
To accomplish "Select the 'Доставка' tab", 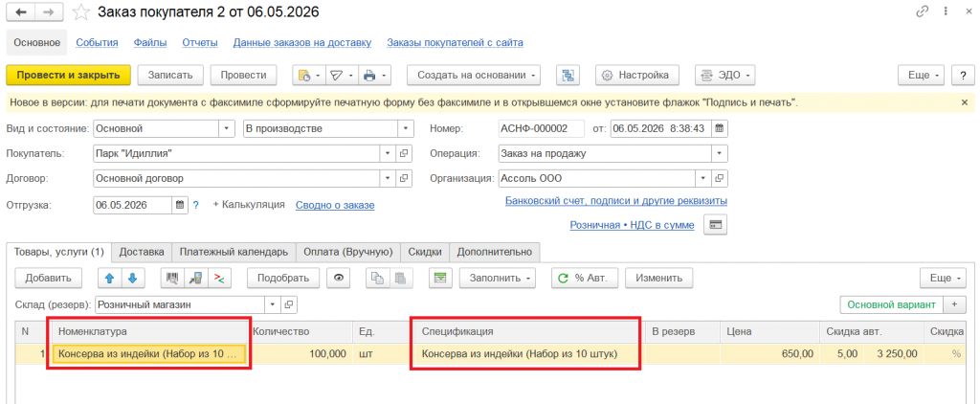I will tap(142, 252).
